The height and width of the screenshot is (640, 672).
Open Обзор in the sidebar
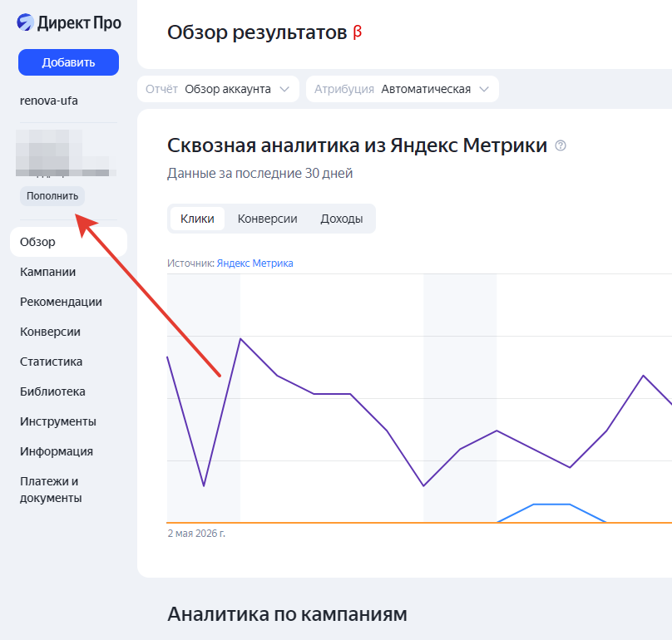(68, 242)
